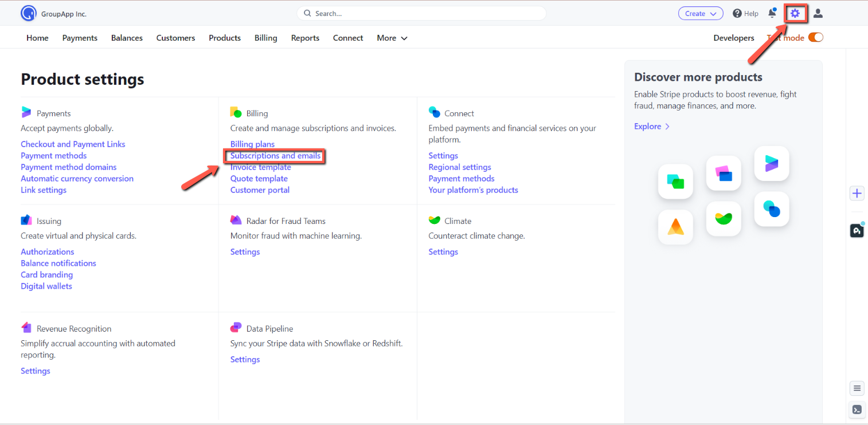Image resolution: width=868 pixels, height=425 pixels.
Task: Click the Help question mark icon
Action: click(x=737, y=13)
